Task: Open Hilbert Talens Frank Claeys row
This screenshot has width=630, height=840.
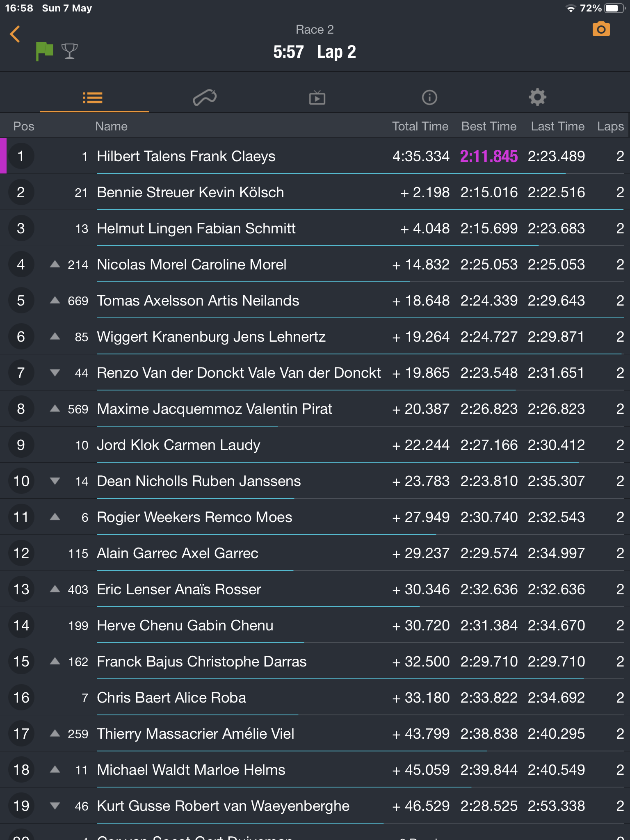Action: [x=186, y=156]
